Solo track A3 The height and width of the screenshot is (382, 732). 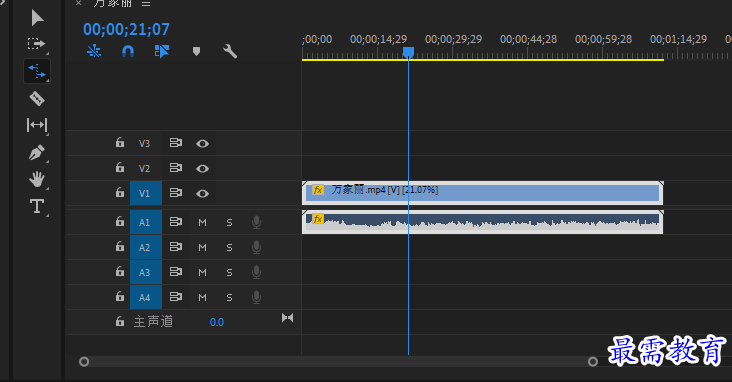pos(229,273)
